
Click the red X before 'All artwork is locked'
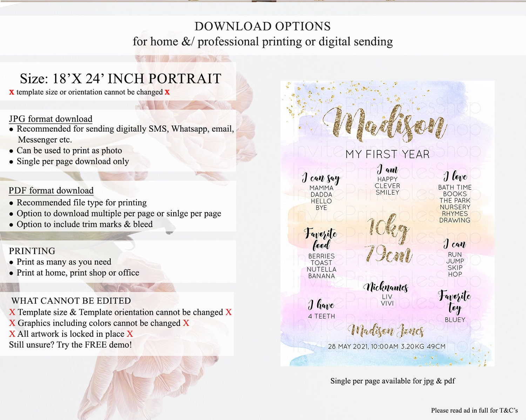(12, 334)
